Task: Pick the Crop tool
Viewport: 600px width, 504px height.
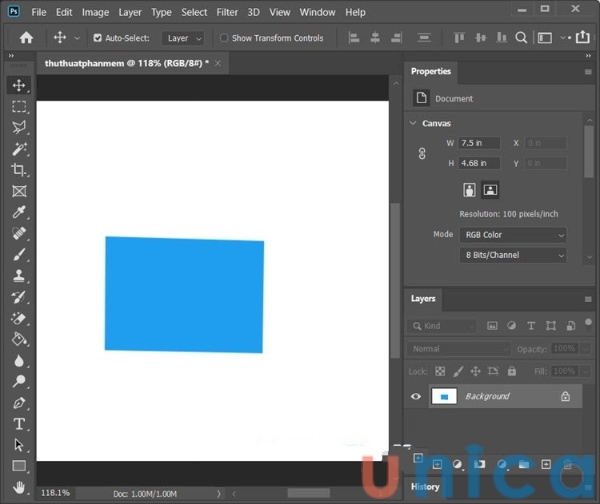Action: click(19, 169)
